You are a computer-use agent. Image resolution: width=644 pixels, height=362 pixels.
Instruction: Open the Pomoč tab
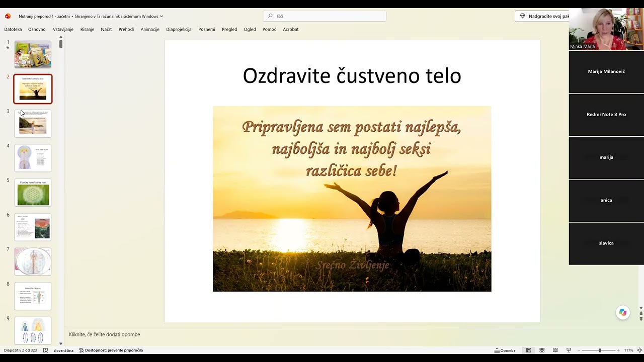click(x=269, y=29)
